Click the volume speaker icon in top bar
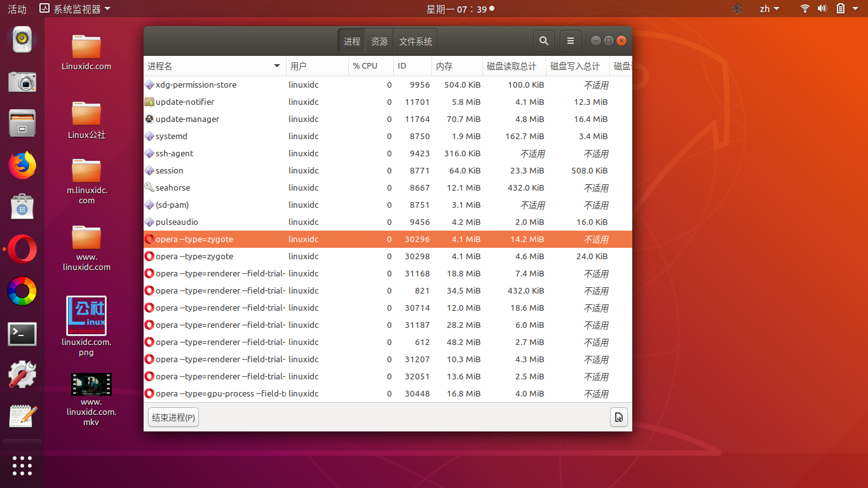The image size is (868, 488). (x=822, y=8)
